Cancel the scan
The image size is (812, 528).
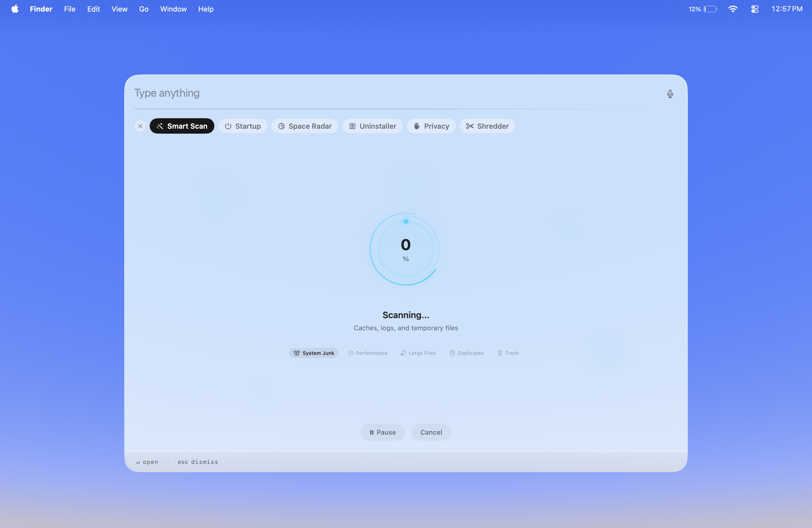coord(431,432)
